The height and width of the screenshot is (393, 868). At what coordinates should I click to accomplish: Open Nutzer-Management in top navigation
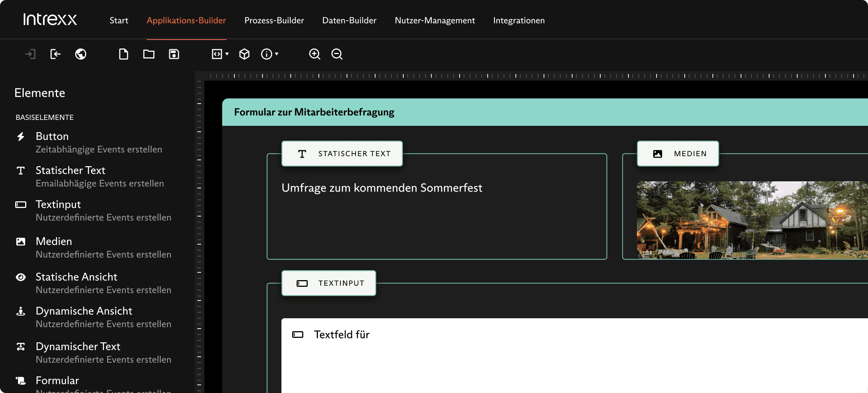click(x=435, y=20)
